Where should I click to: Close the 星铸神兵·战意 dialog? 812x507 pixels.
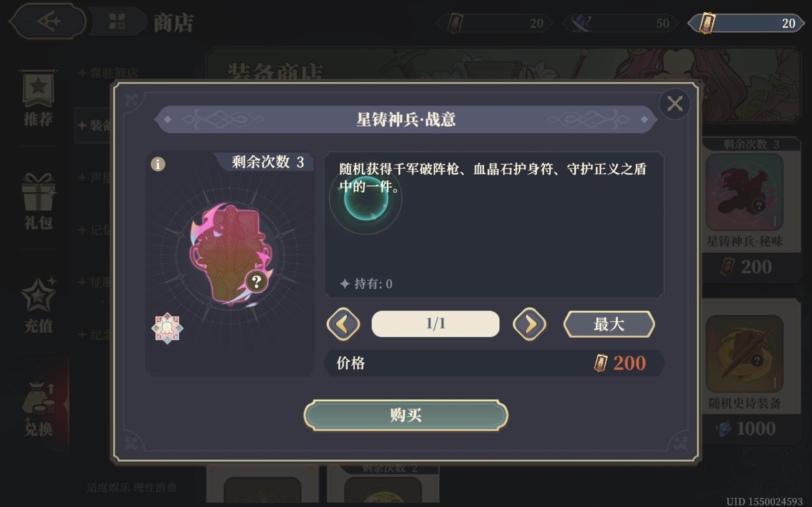[675, 104]
